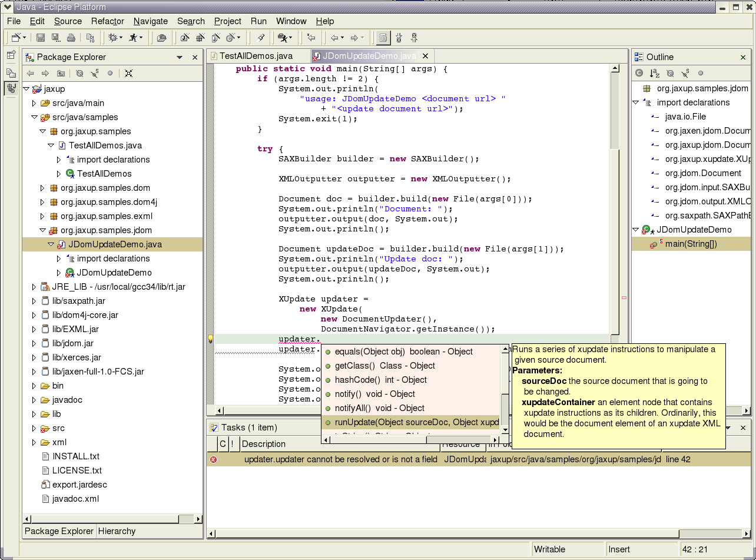
Task: Expand the src/java/main folder
Action: tap(34, 103)
